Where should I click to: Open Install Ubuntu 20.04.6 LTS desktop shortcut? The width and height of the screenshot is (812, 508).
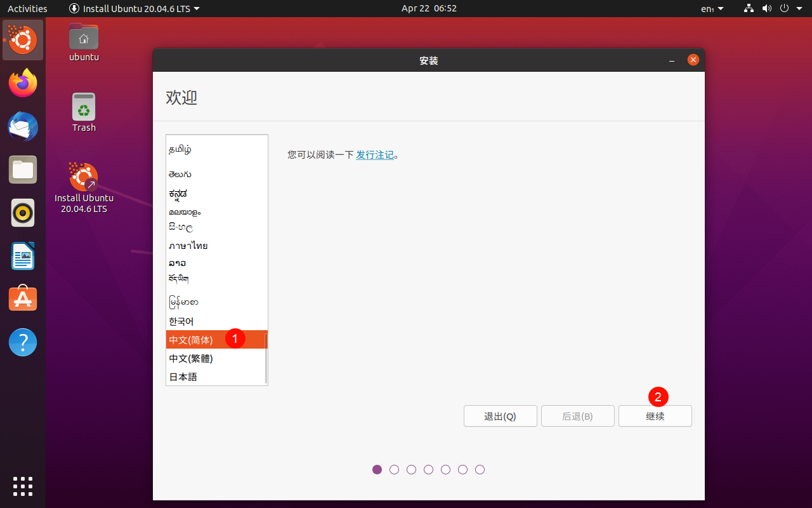(84, 187)
